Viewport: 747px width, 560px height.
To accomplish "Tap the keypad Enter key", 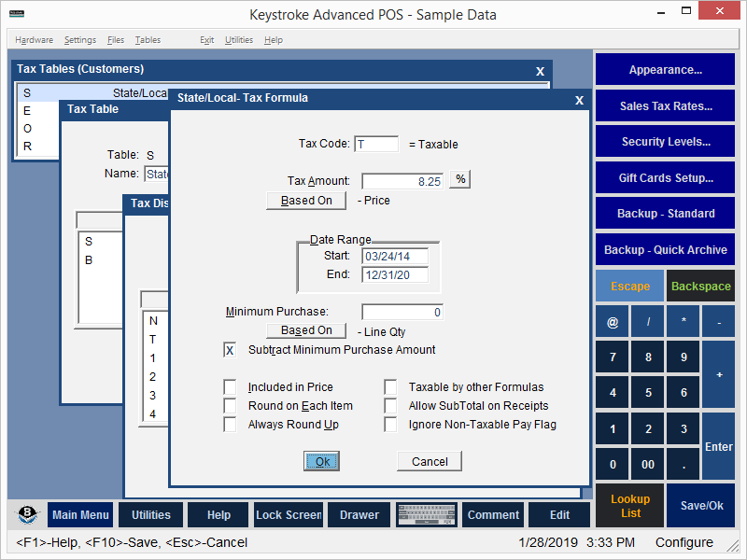I will tap(719, 446).
